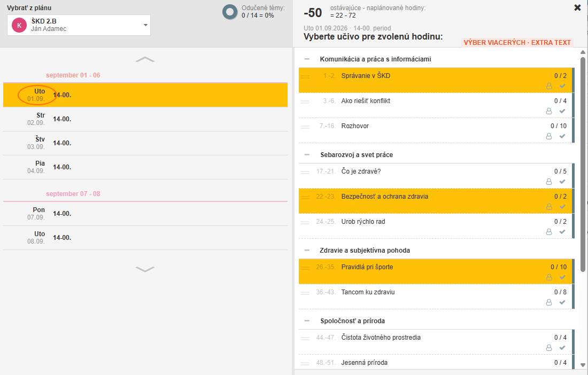Collapse the Komunikácia a práca s informáciami section
Image resolution: width=588 pixels, height=375 pixels.
(307, 59)
